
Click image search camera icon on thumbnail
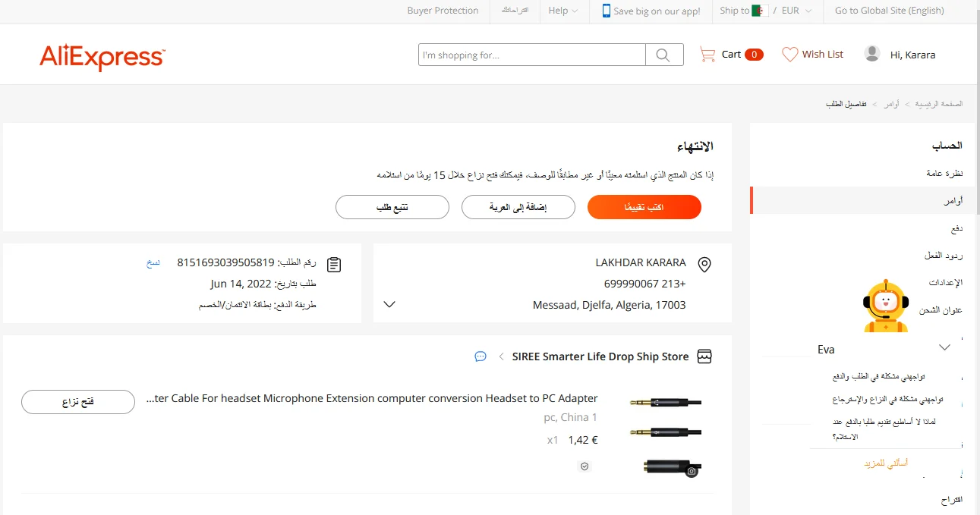tap(692, 471)
